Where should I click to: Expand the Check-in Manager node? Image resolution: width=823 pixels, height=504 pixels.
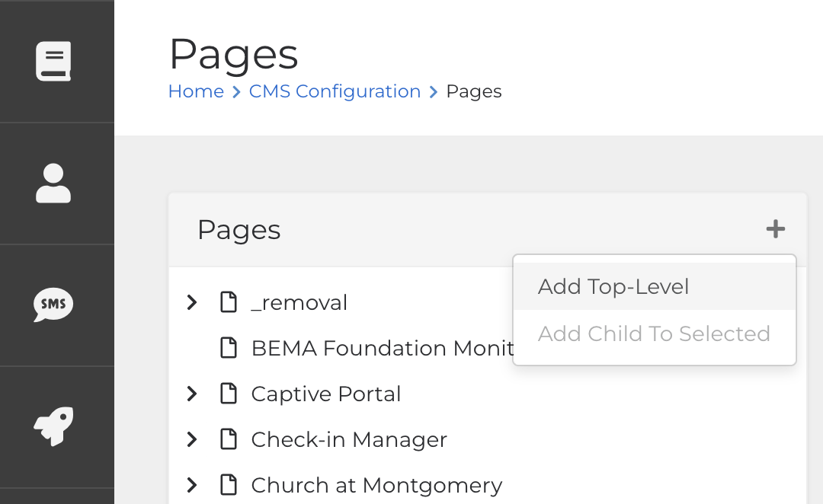[192, 439]
